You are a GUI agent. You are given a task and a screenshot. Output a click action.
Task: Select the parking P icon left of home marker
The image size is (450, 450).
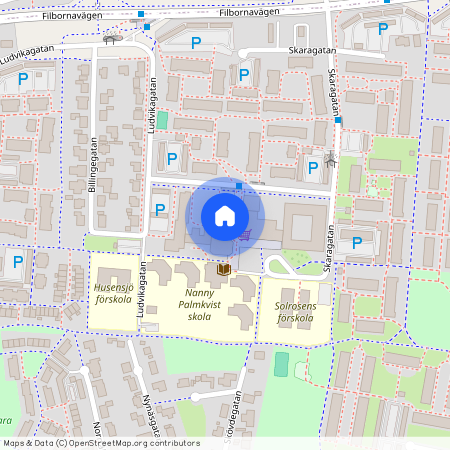[160, 210]
